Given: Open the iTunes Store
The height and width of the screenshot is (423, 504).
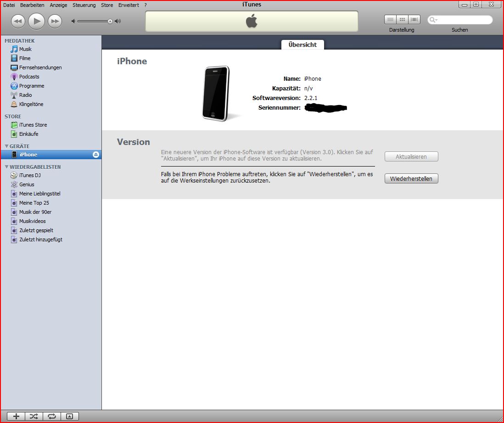Looking at the screenshot, I should 33,125.
